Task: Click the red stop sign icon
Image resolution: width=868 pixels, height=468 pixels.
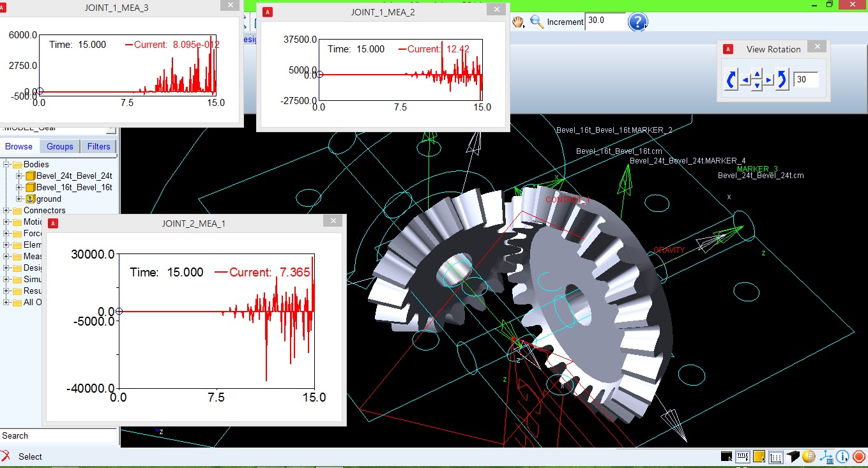Action: [858, 457]
